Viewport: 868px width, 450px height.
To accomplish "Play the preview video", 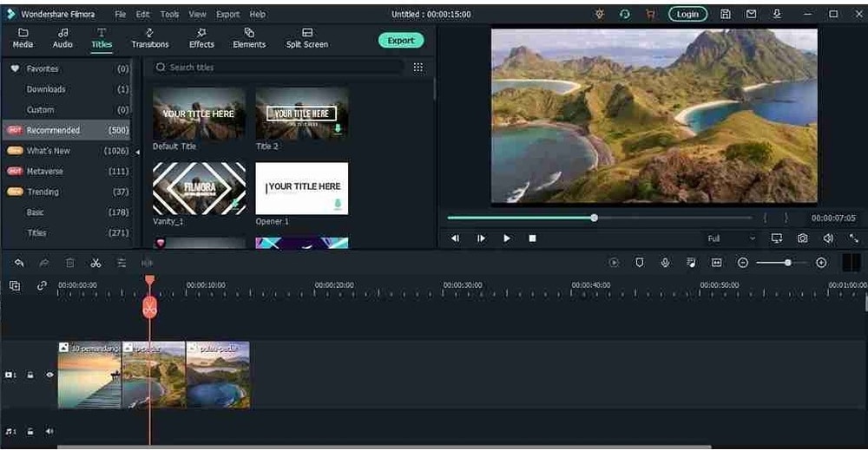I will (507, 238).
